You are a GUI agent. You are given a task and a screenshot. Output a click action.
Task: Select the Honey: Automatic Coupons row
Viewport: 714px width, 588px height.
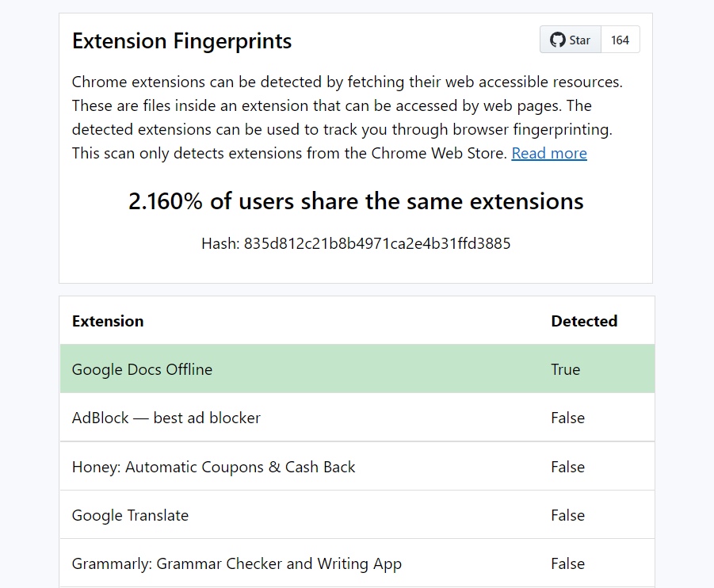coord(213,467)
